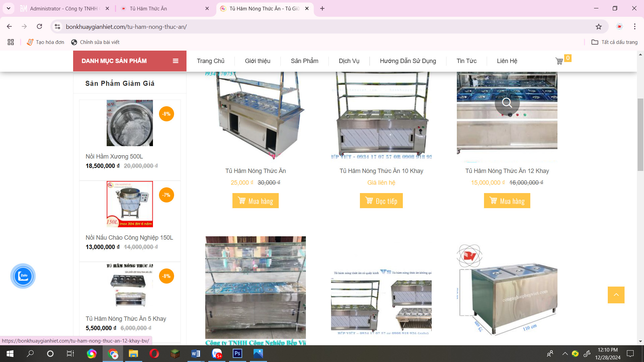Click the page vertical scrollbar thumb

pos(640,134)
